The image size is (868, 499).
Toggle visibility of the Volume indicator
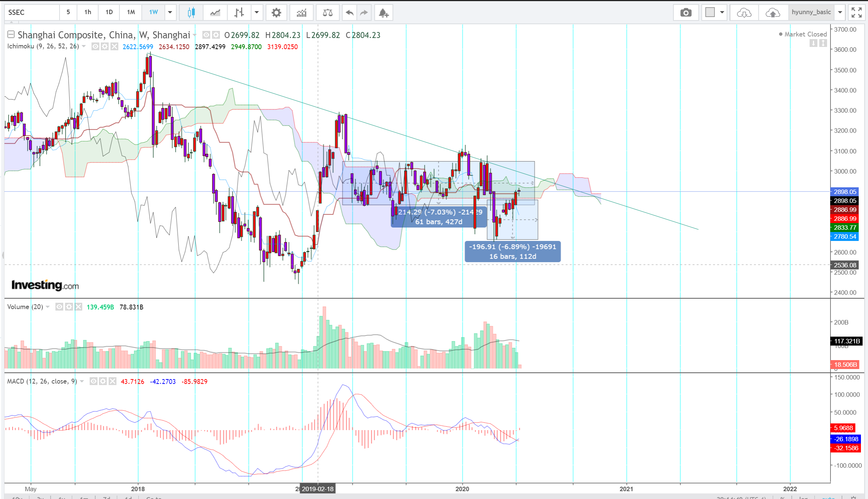click(59, 307)
